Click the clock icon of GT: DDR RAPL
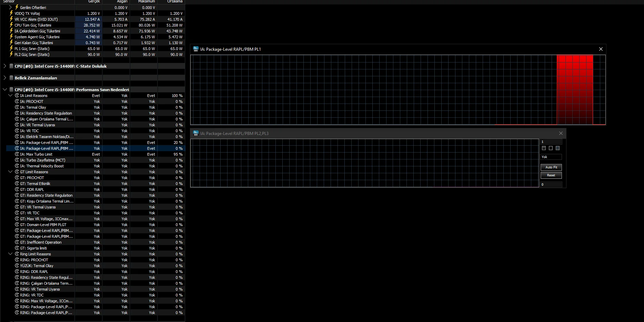This screenshot has width=644, height=322. click(x=17, y=189)
